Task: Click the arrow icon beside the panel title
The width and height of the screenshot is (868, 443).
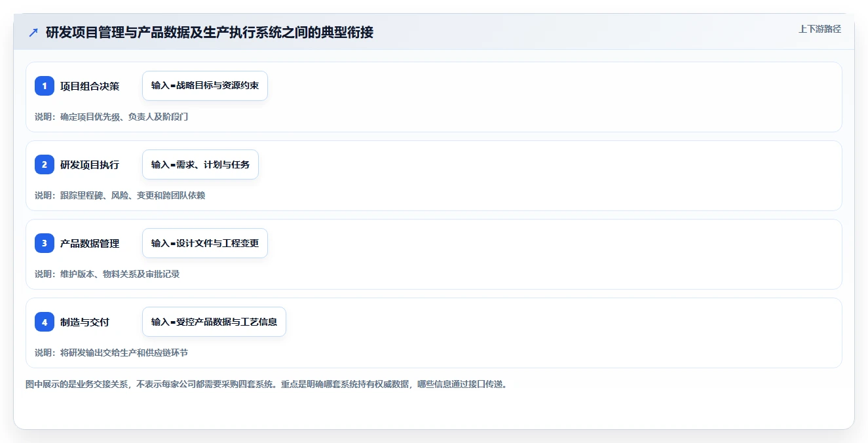Action: pos(33,32)
